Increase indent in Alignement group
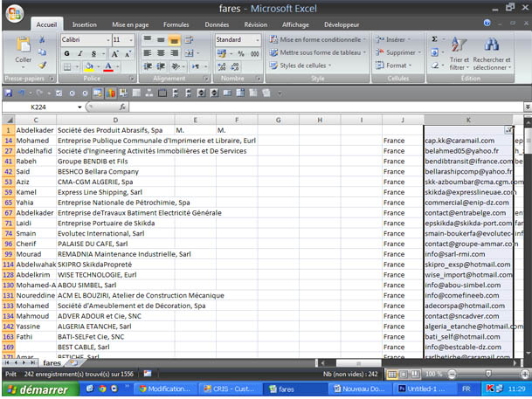 point(161,66)
